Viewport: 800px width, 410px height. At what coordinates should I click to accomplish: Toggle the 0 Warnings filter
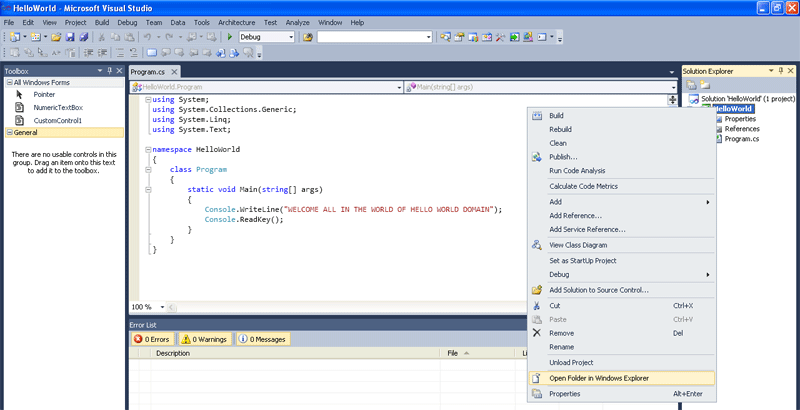(x=205, y=339)
